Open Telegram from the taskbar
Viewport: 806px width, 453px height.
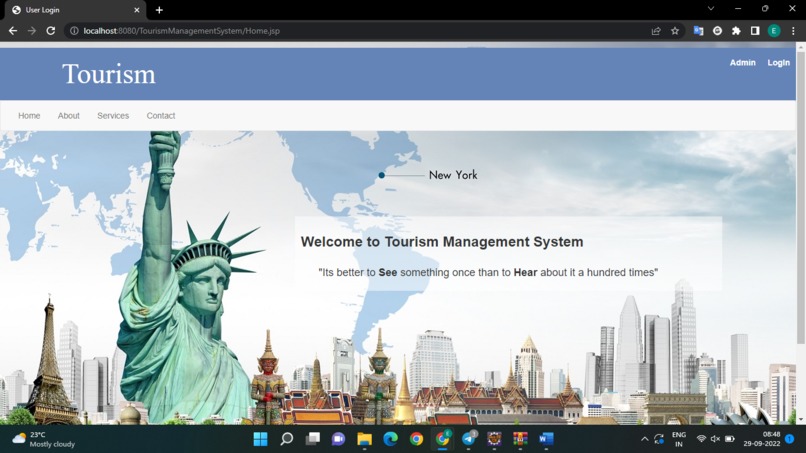pyautogui.click(x=468, y=439)
